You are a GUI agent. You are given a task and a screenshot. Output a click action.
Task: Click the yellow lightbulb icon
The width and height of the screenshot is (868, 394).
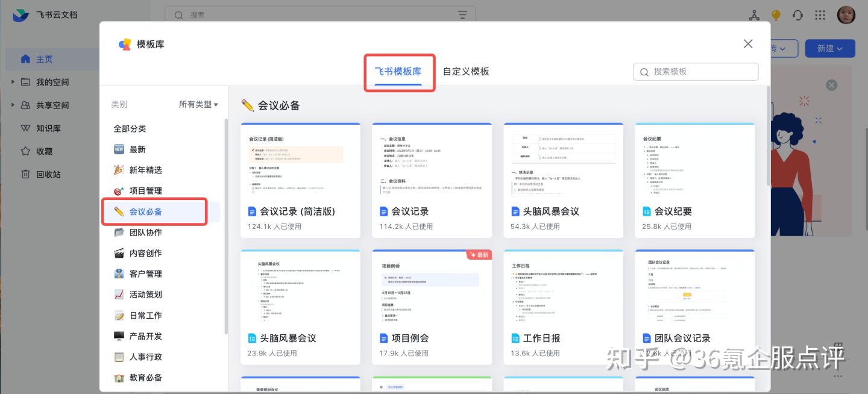click(776, 16)
